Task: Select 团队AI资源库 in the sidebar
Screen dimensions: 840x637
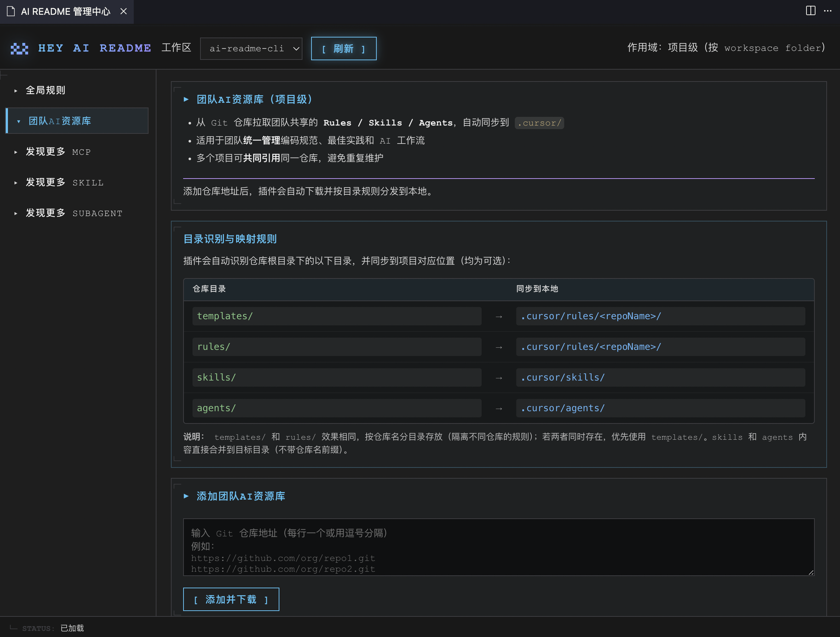Action: pos(77,121)
